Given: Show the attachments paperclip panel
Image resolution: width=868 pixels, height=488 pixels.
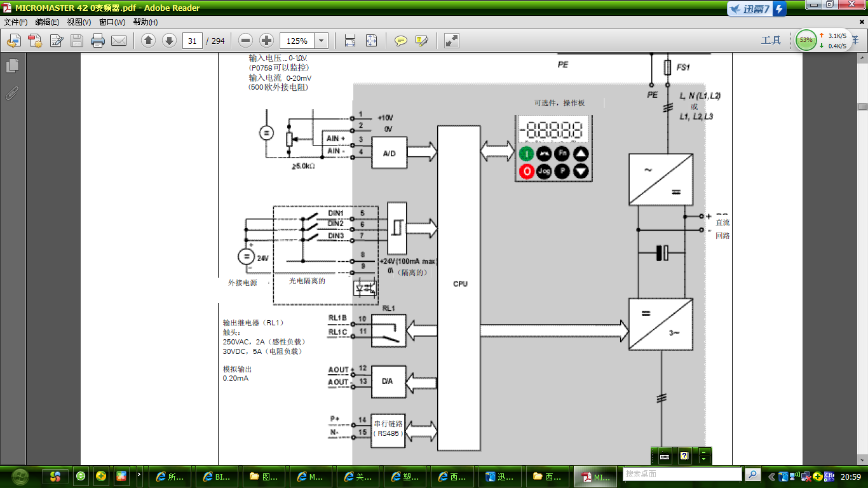Looking at the screenshot, I should coord(12,93).
